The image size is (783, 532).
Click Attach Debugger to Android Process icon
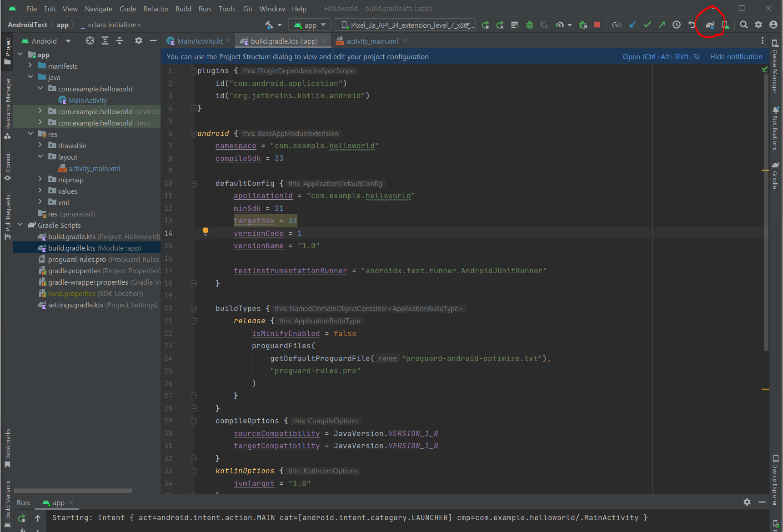pos(582,25)
